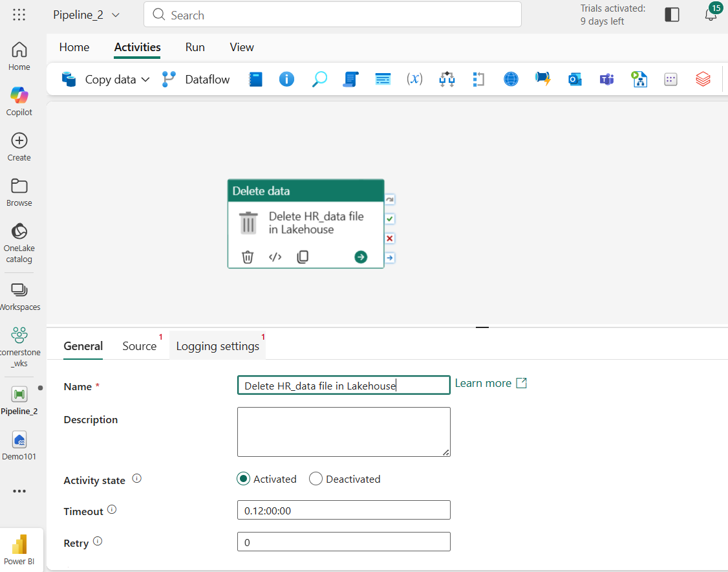Add a Notebook activity from the toolbar
The image size is (728, 572).
[x=256, y=80]
